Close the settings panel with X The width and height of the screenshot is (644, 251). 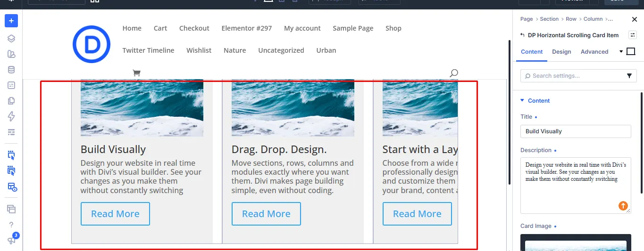(x=634, y=19)
